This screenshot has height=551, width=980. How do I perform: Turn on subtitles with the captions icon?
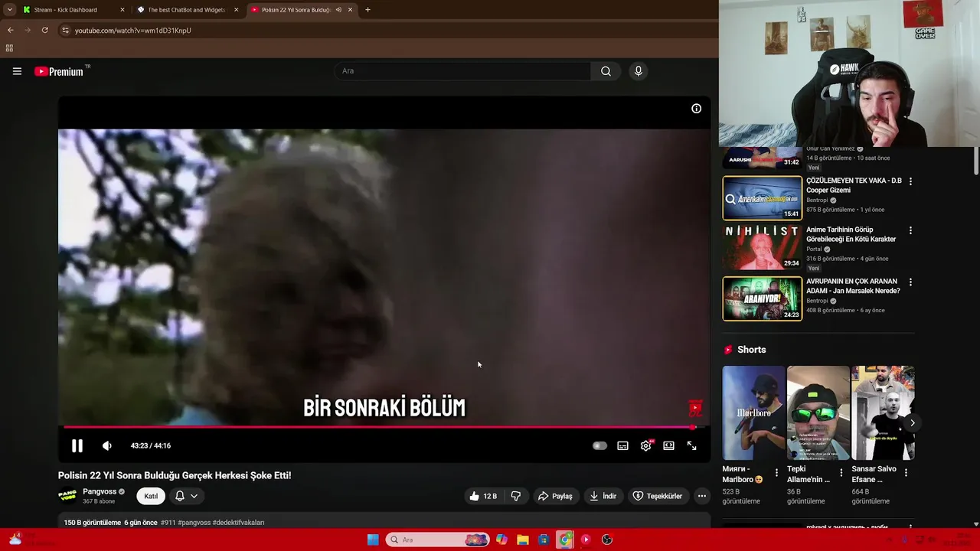point(623,445)
